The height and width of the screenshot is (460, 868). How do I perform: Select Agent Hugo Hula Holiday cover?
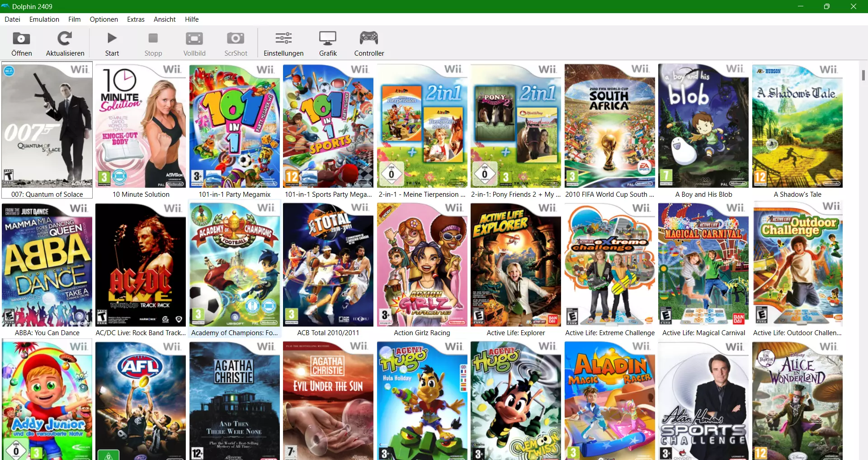pyautogui.click(x=422, y=401)
